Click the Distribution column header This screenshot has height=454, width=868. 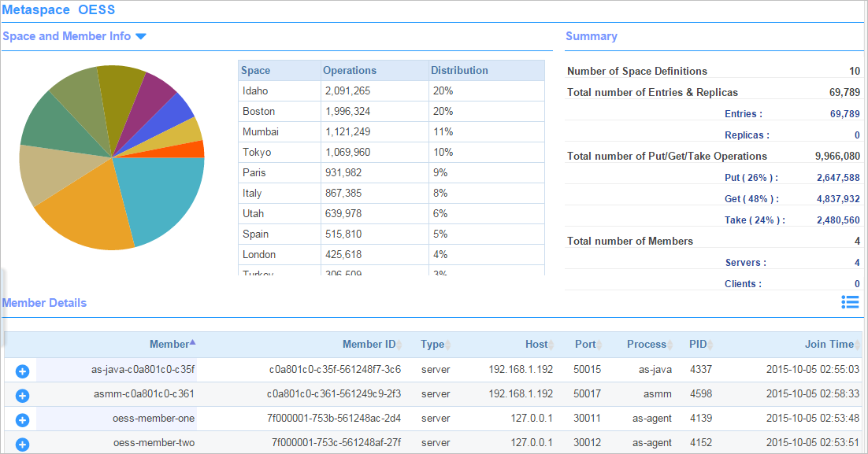tap(459, 70)
